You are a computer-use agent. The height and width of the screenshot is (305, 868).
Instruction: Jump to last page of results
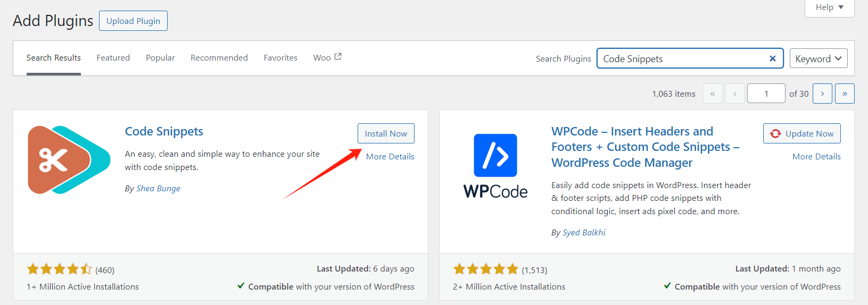coord(845,94)
